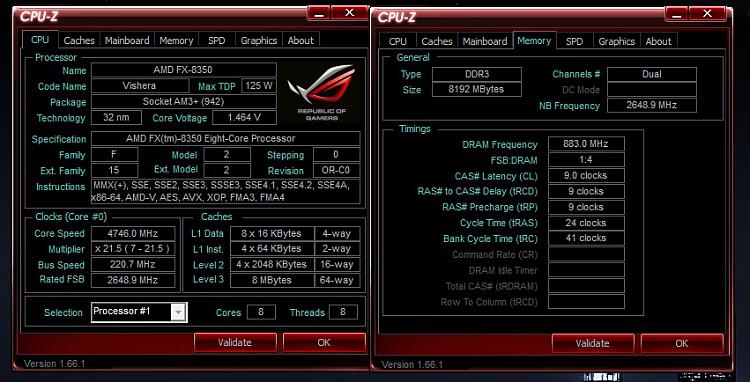Click the Bank Cycle Time value 41 clocks

[x=586, y=238]
